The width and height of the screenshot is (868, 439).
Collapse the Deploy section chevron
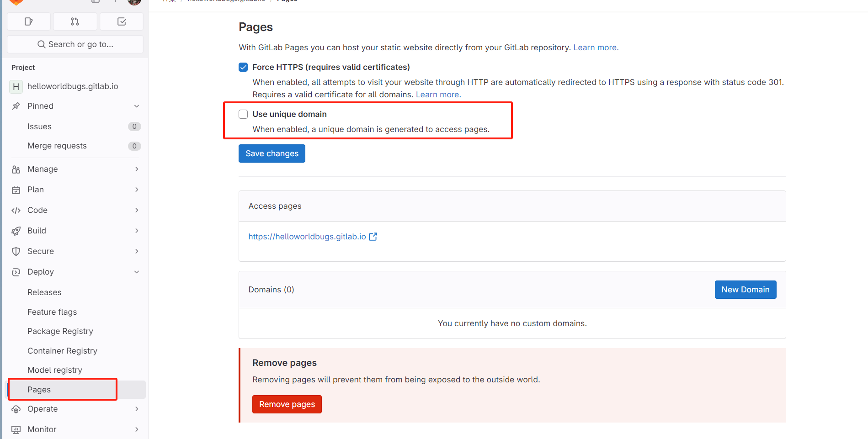pyautogui.click(x=137, y=272)
